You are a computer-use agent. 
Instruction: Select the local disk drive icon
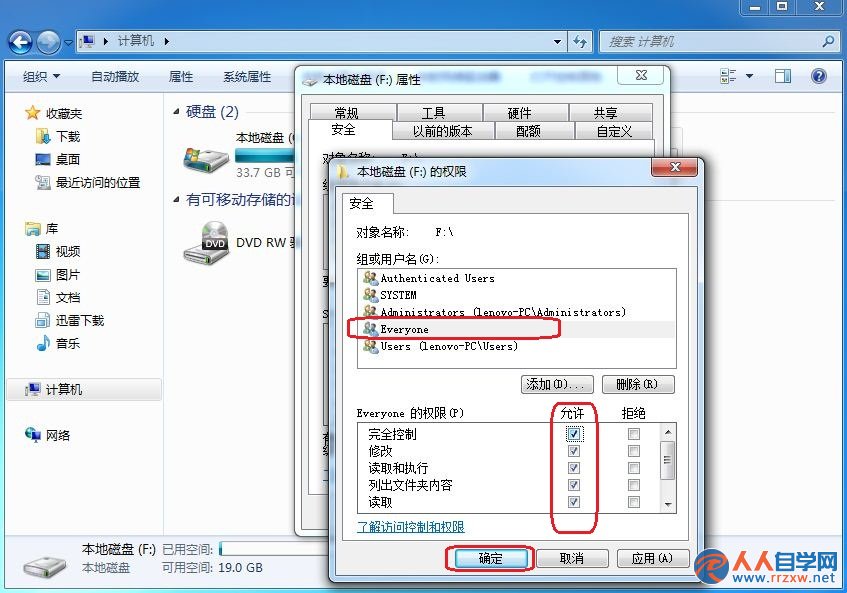click(x=206, y=158)
